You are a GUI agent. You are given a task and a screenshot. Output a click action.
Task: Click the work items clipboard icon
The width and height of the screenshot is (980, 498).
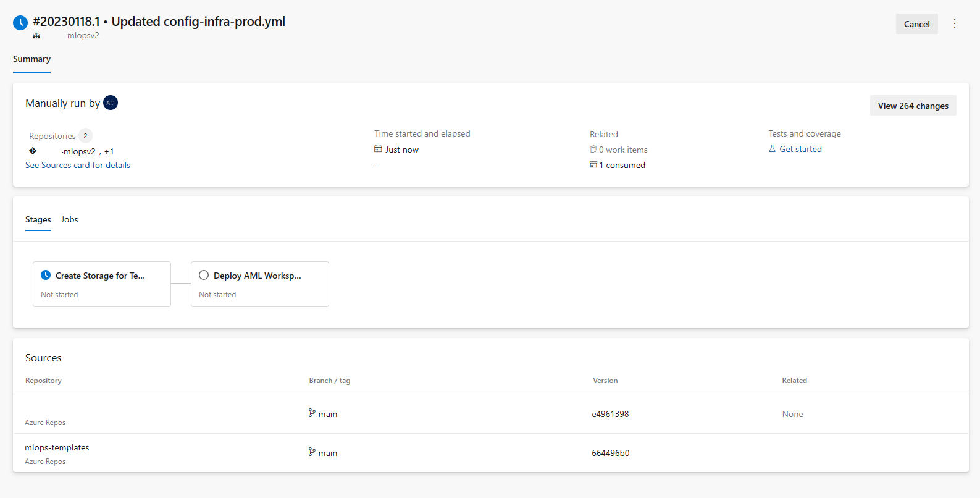pyautogui.click(x=593, y=150)
